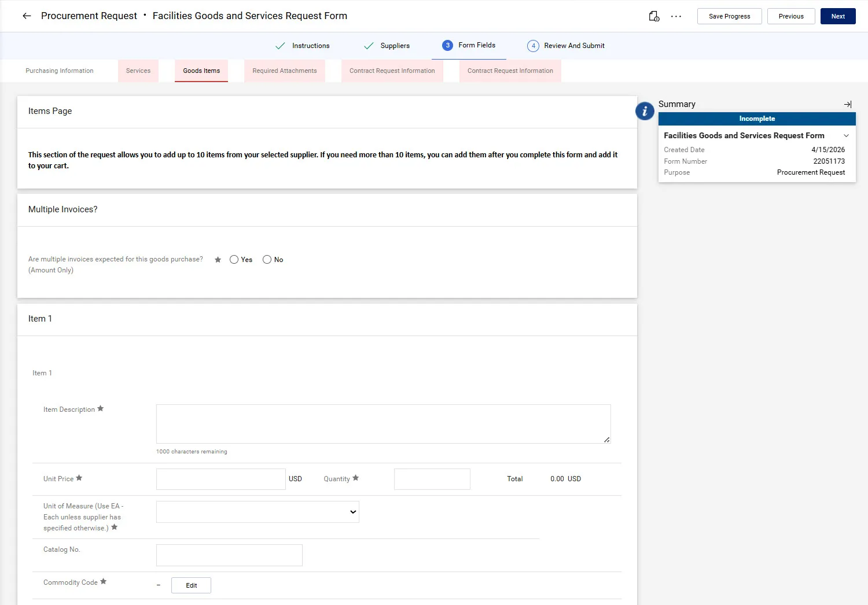Click the Instructions checkmark icon

tap(280, 46)
